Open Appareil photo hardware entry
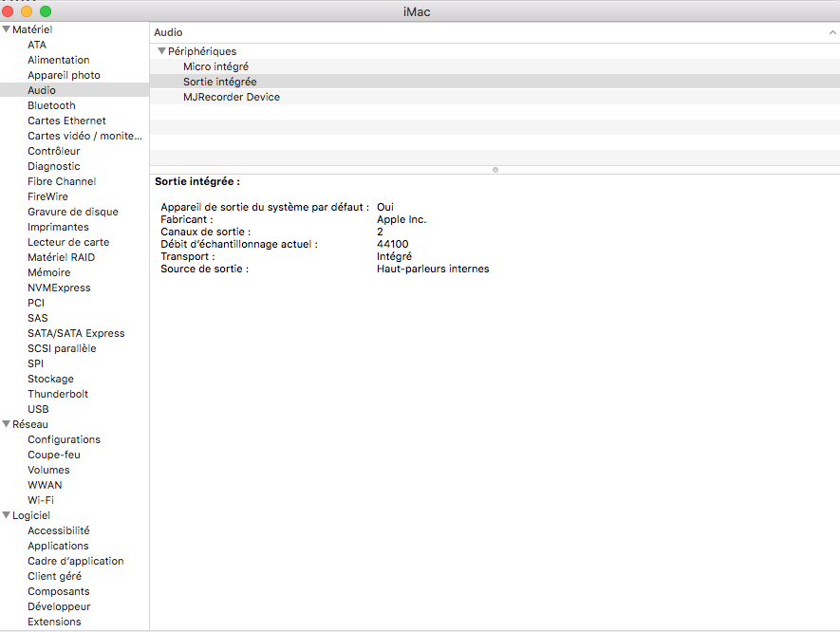This screenshot has height=632, width=840. point(64,75)
